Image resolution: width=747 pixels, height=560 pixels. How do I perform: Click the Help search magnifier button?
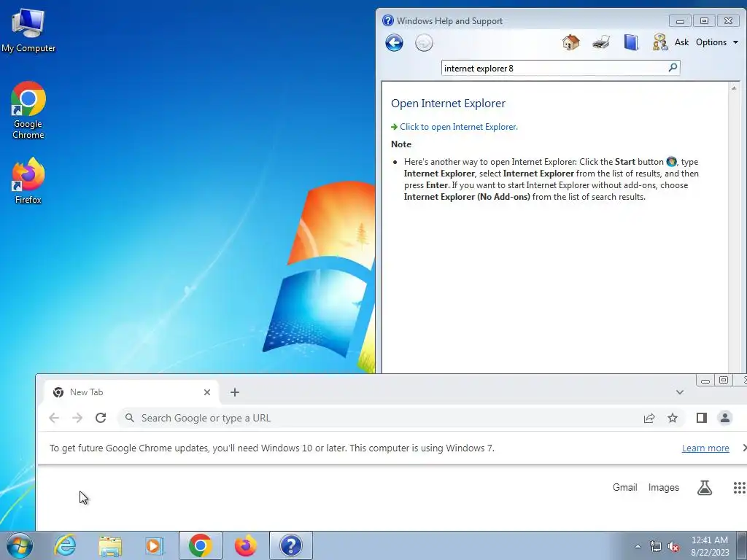pyautogui.click(x=673, y=68)
